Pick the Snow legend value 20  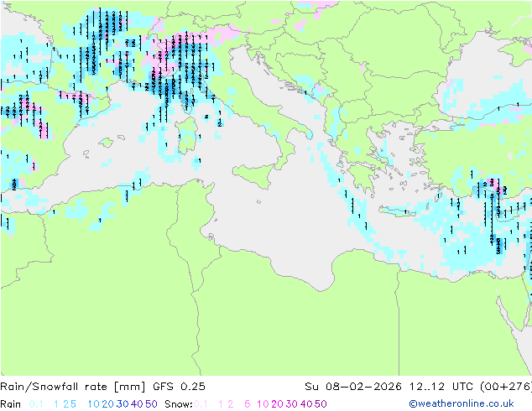(x=277, y=404)
